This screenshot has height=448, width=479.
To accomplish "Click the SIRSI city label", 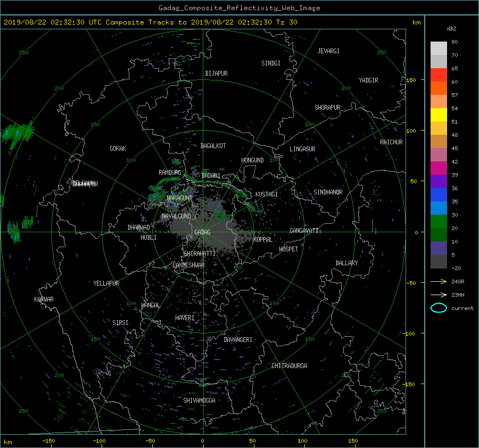I will tap(120, 323).
